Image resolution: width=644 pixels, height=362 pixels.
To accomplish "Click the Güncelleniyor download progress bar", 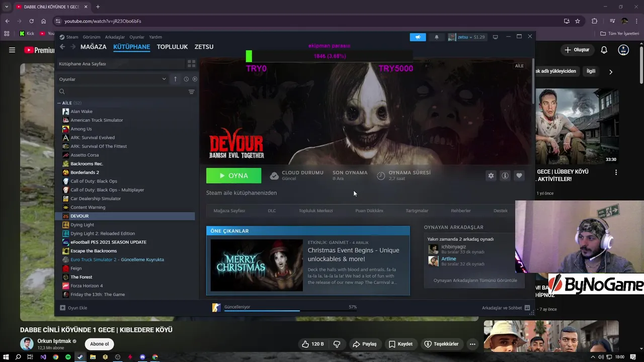I will 291,310.
